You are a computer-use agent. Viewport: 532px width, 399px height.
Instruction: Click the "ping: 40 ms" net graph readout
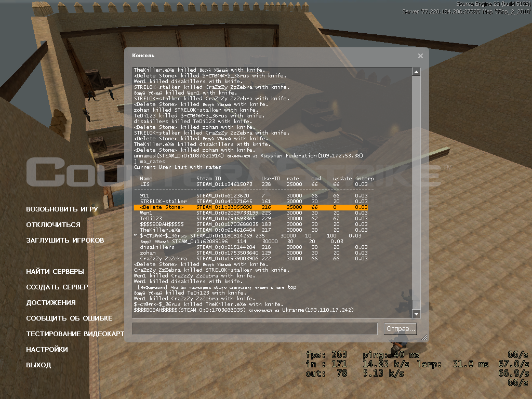point(391,355)
